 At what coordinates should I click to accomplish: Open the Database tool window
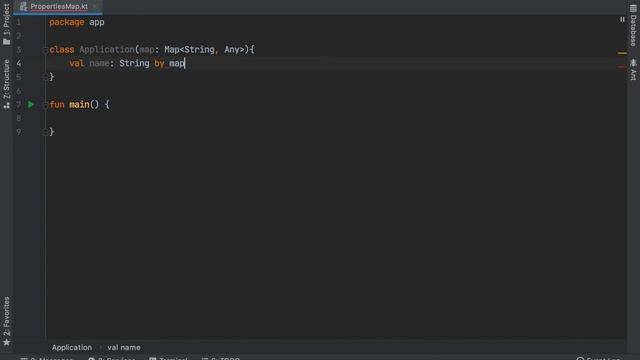(x=633, y=25)
